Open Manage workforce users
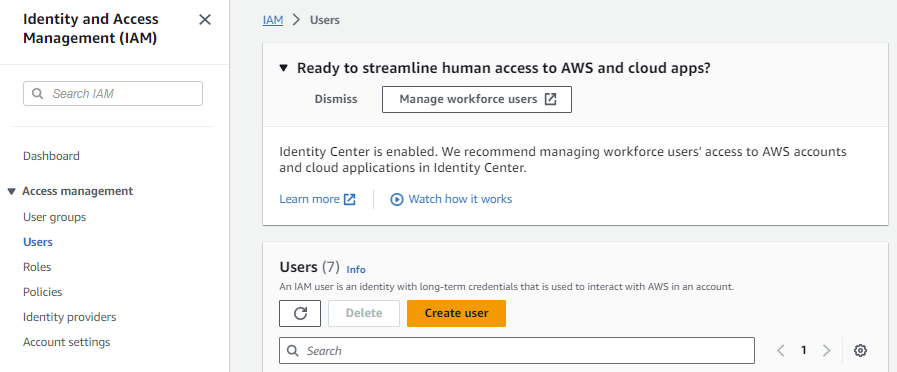The height and width of the screenshot is (372, 897). point(477,100)
